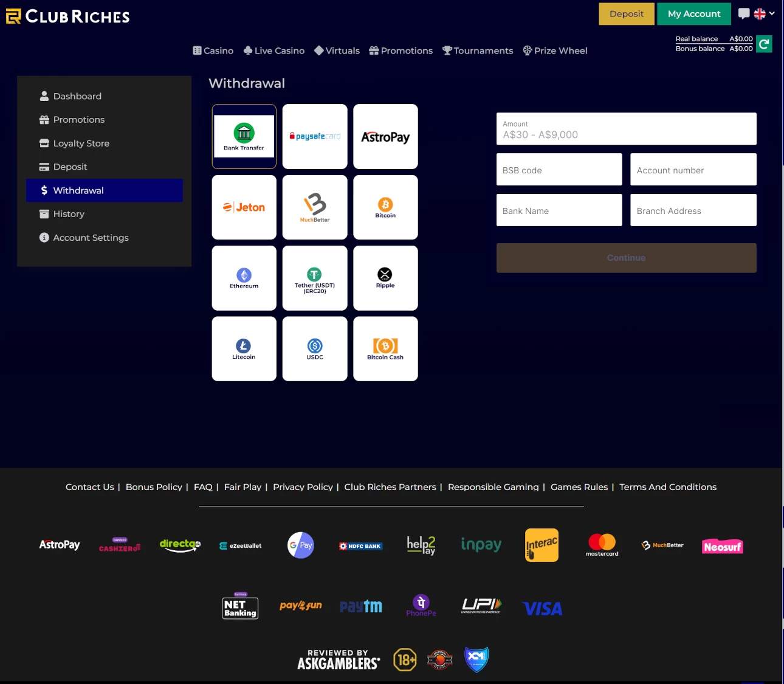Choose Bitcoin Cash withdrawal tile
Screen dimensions: 784x684
coord(385,349)
